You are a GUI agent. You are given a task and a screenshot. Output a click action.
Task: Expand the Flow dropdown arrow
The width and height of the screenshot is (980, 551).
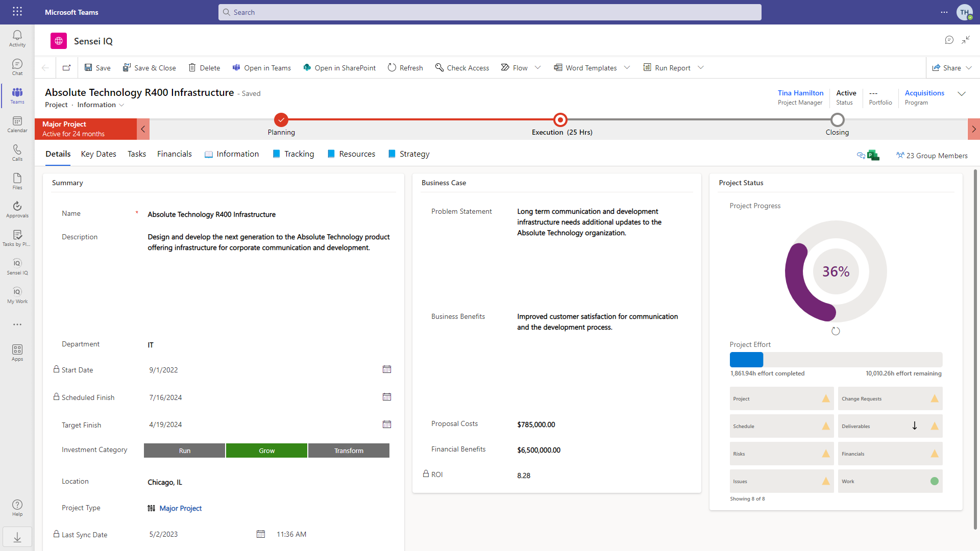click(x=537, y=68)
